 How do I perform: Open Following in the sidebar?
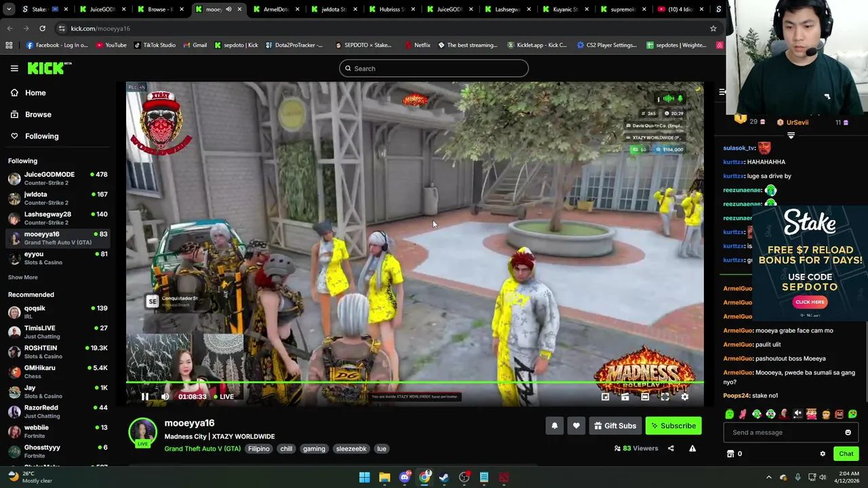pos(58,136)
